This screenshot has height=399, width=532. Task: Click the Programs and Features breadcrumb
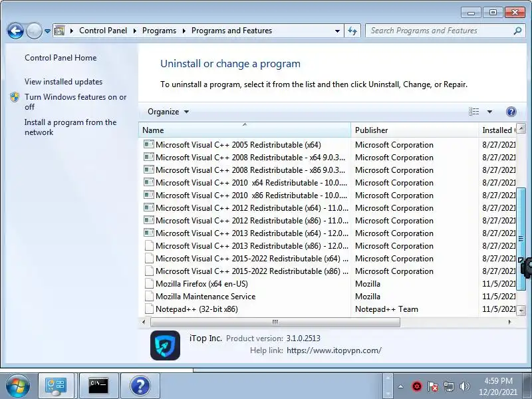pyautogui.click(x=231, y=31)
